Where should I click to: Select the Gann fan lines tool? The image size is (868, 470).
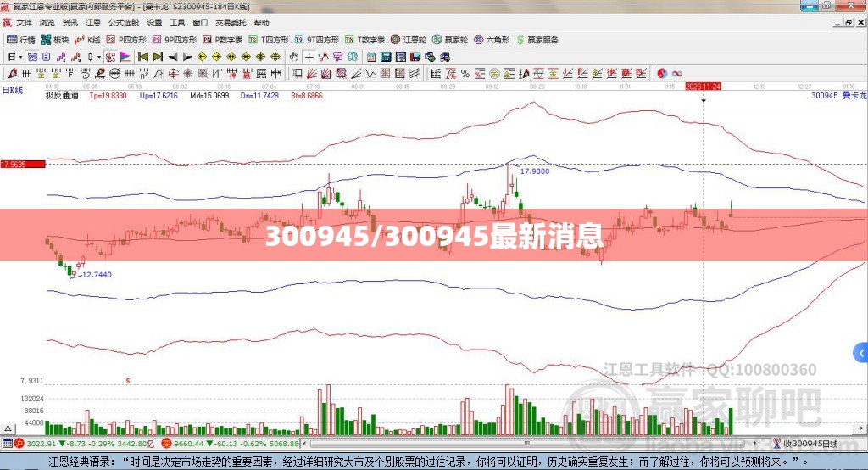point(312,73)
